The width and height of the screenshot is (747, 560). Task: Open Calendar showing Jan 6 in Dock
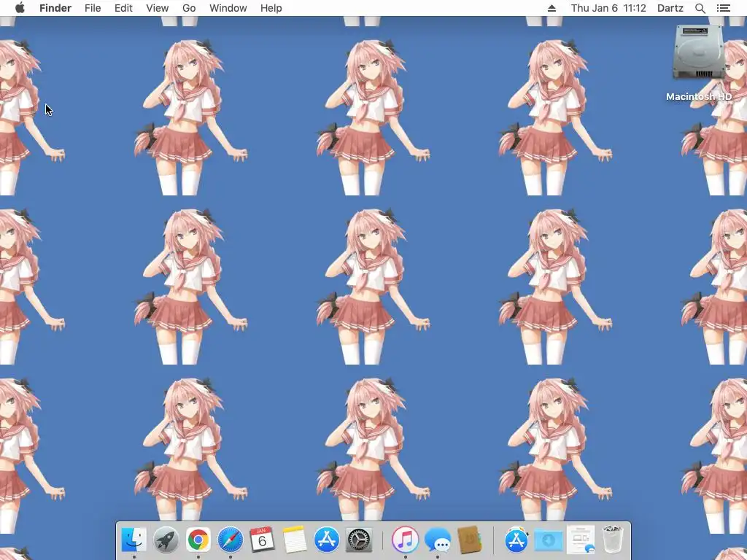click(x=262, y=540)
